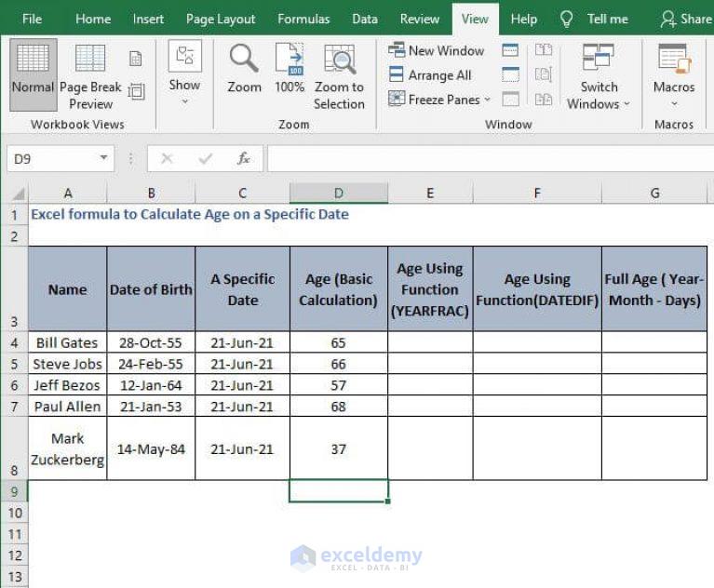Toggle View Side by Side

coord(544,49)
